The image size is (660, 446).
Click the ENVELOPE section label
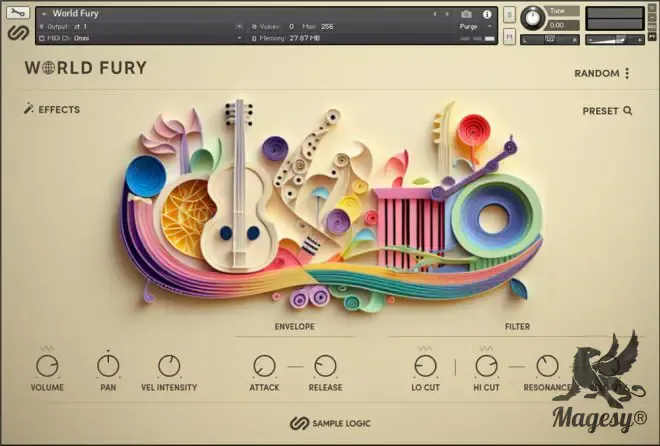click(x=295, y=327)
